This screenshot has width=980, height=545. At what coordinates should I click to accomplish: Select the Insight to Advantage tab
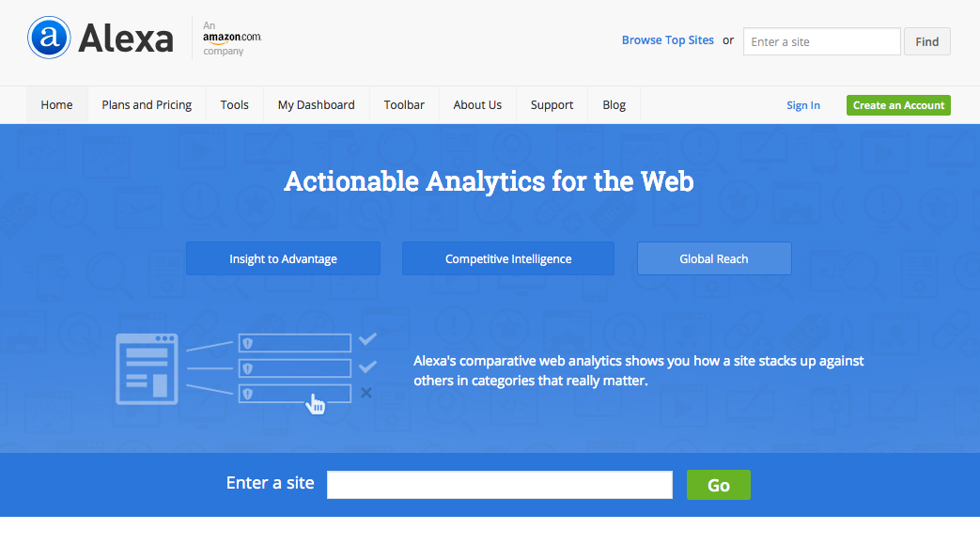pyautogui.click(x=283, y=258)
